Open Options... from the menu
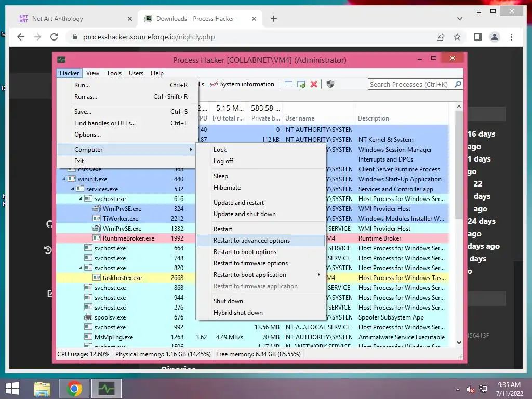 127,135
